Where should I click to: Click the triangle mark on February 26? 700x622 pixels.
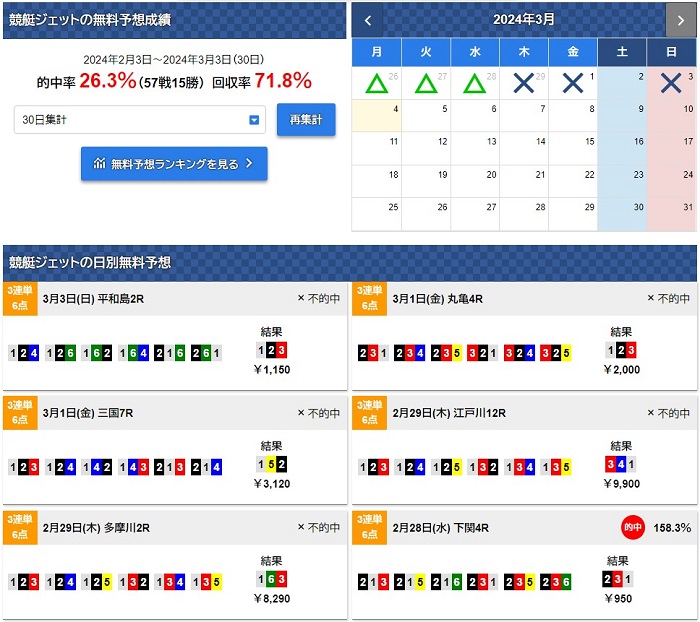(x=375, y=84)
